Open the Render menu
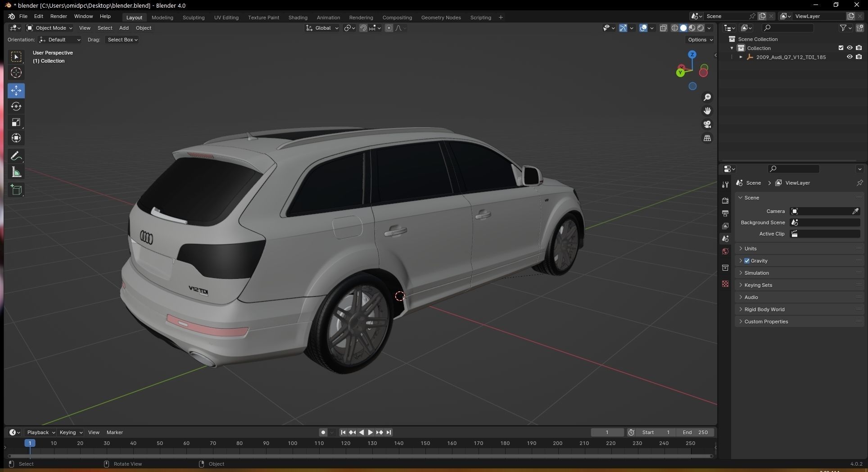Image resolution: width=868 pixels, height=472 pixels. click(x=59, y=16)
